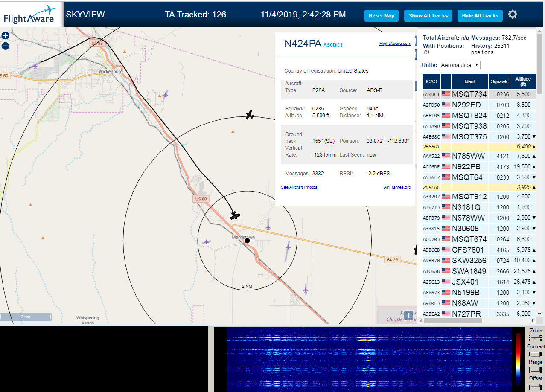
Task: Click the US flag beside JSX401
Action: point(446,282)
